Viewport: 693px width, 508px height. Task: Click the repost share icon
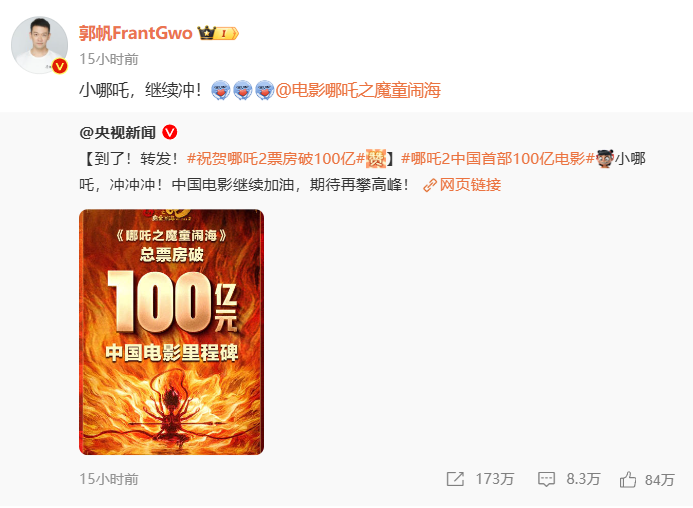(x=455, y=479)
